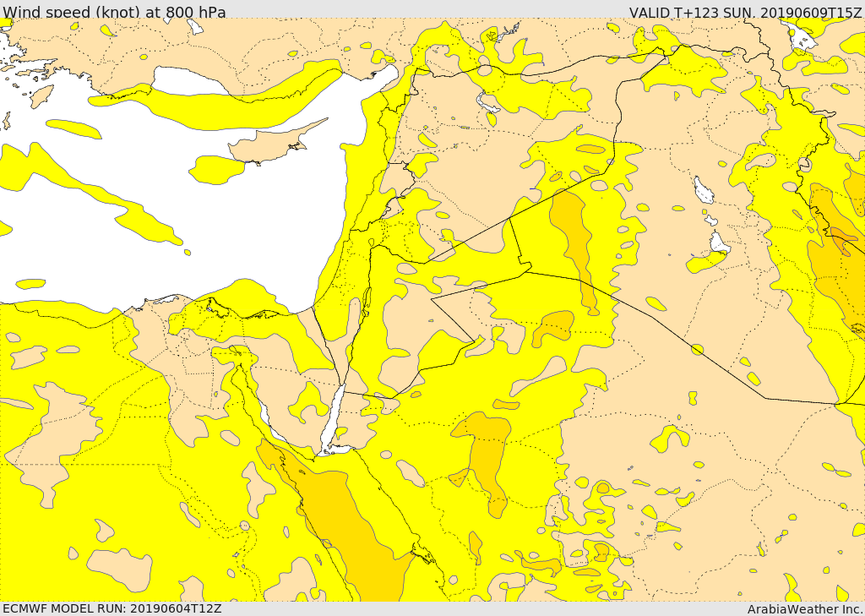Screen dimensions: 865x616
Task: Click the 'ECMWF MODEL RUN: 20190604T12Z' text
Action: click(112, 609)
